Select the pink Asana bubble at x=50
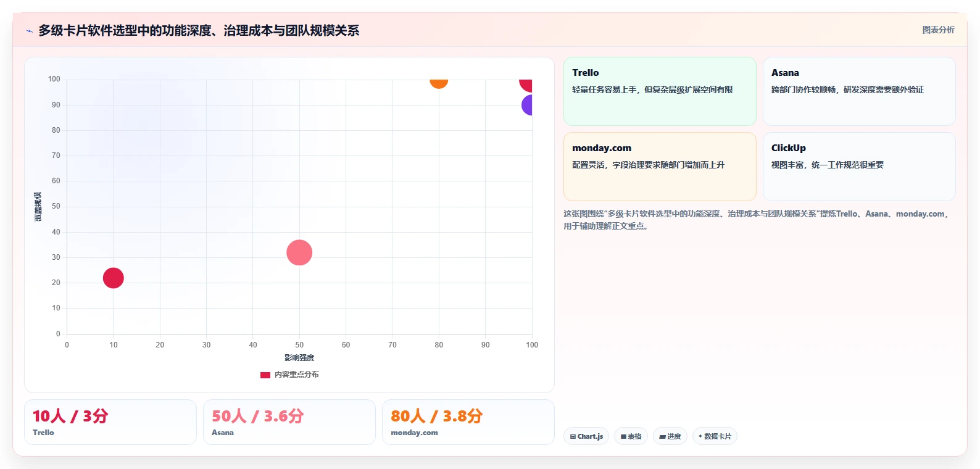The width and height of the screenshot is (980, 469). [299, 252]
